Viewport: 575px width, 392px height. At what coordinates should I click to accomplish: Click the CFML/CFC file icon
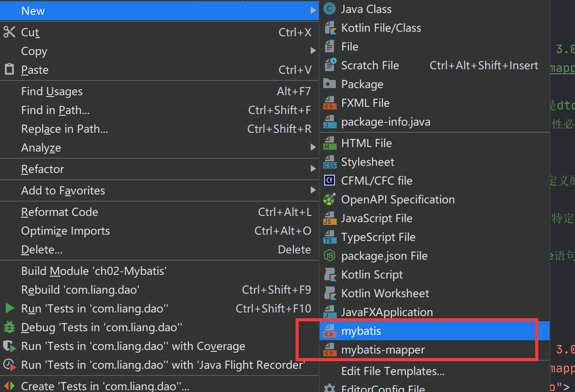330,181
